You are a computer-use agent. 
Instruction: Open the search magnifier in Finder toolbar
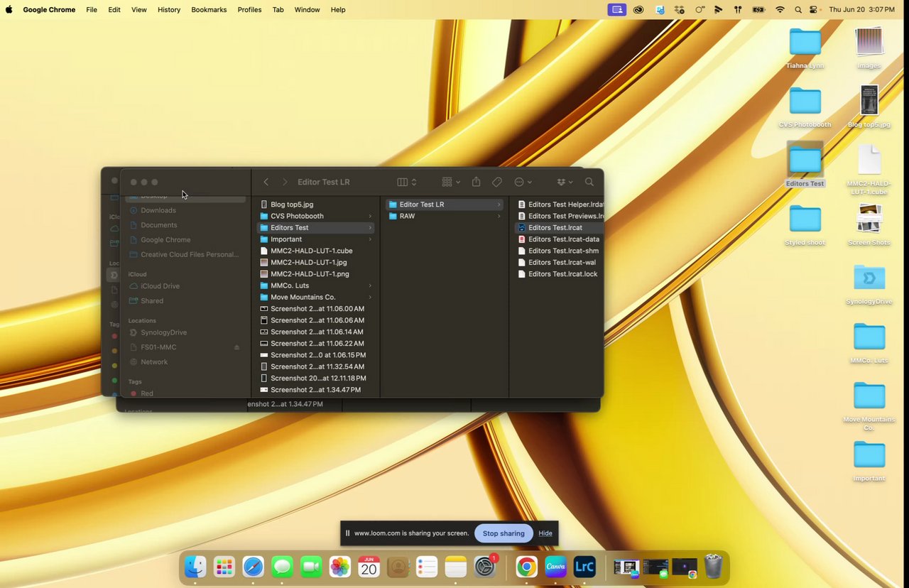tap(589, 183)
